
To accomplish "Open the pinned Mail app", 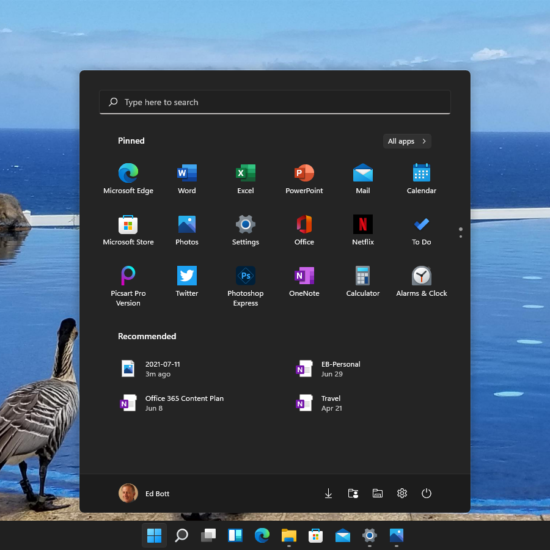I will click(x=363, y=179).
